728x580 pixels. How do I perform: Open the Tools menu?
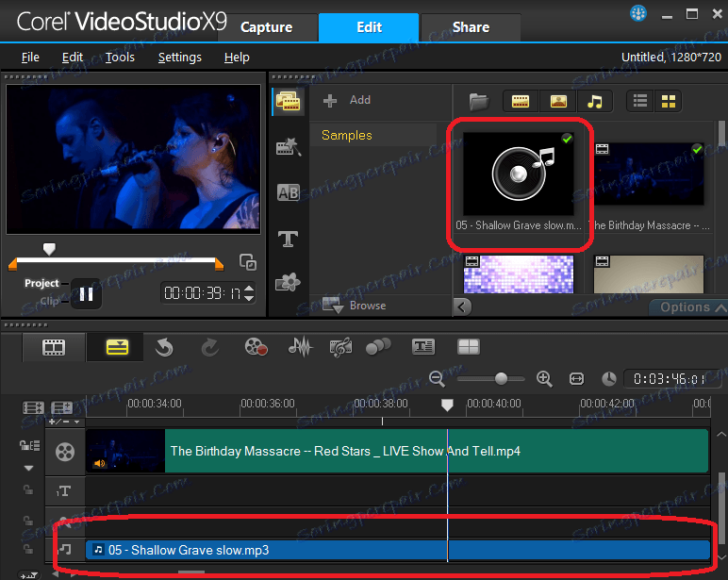(x=120, y=58)
